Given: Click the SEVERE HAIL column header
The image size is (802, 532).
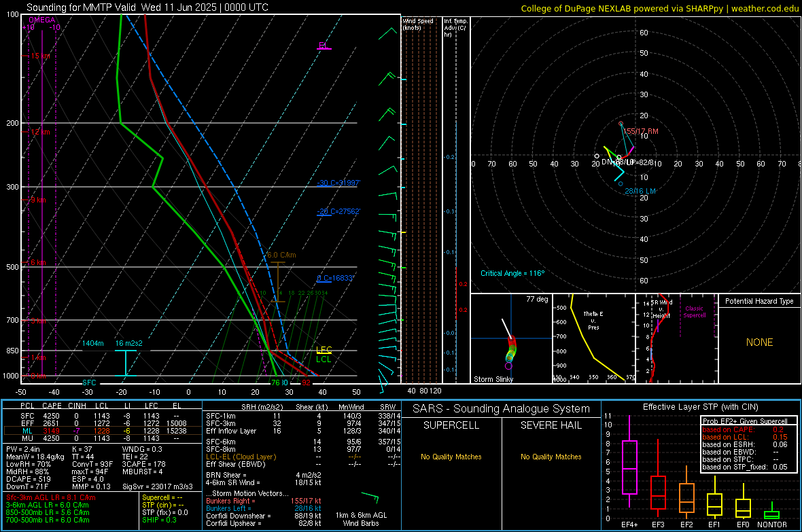Looking at the screenshot, I should coord(551,425).
